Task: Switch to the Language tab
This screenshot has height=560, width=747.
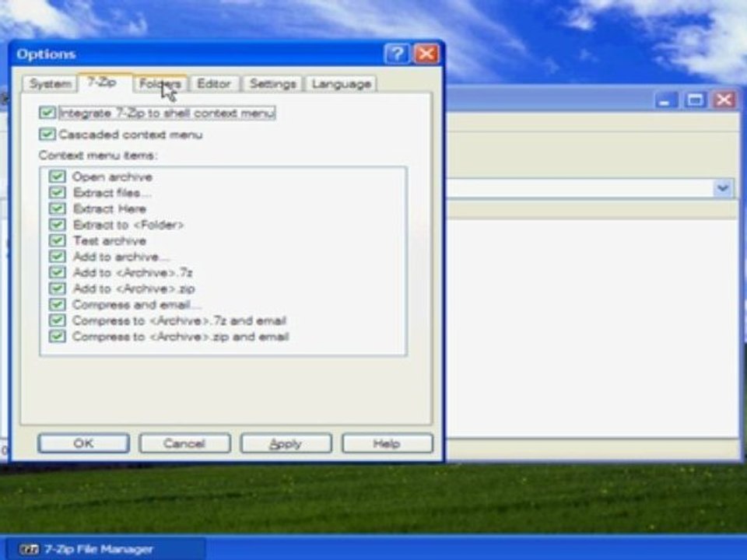Action: pyautogui.click(x=341, y=84)
